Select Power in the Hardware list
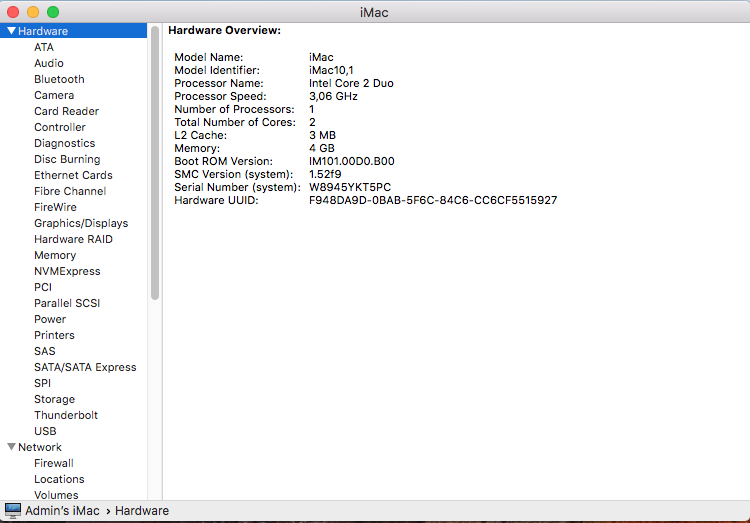This screenshot has height=523, width=750. (x=50, y=319)
